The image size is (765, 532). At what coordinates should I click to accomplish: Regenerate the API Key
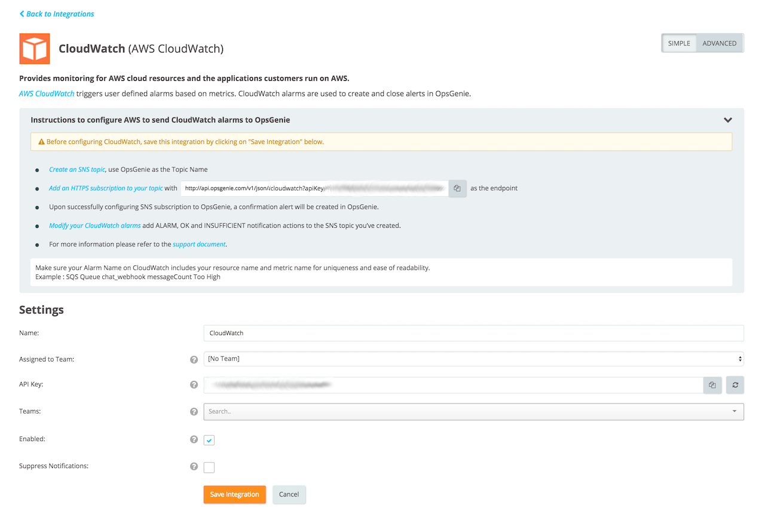(735, 386)
